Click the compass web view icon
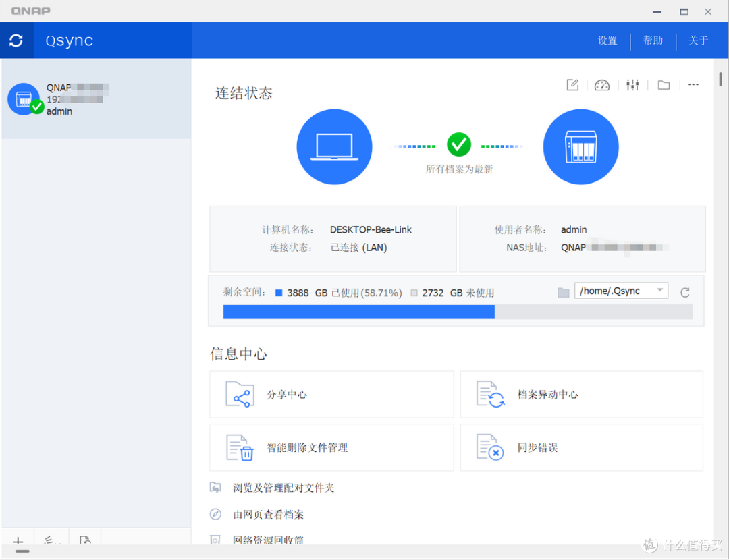The height and width of the screenshot is (560, 729). coord(215,514)
